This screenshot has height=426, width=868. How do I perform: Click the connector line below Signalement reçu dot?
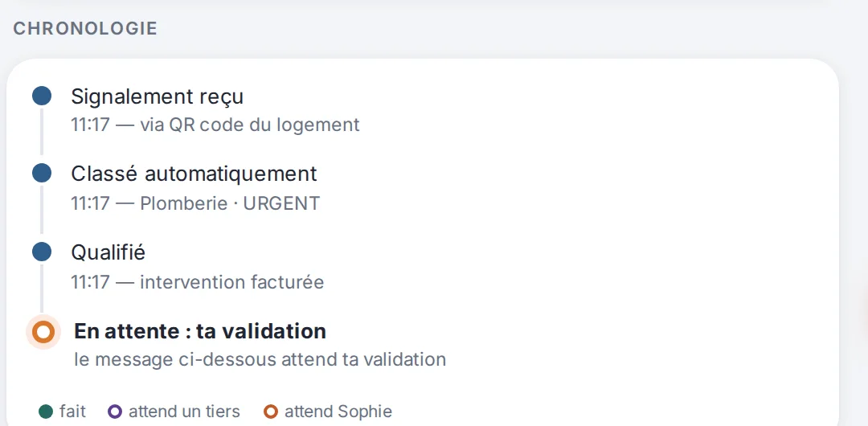pos(42,132)
